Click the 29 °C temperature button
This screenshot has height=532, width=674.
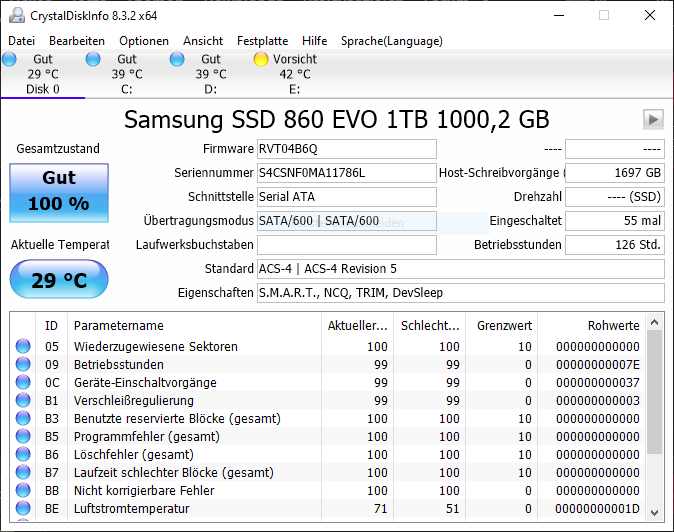(59, 279)
